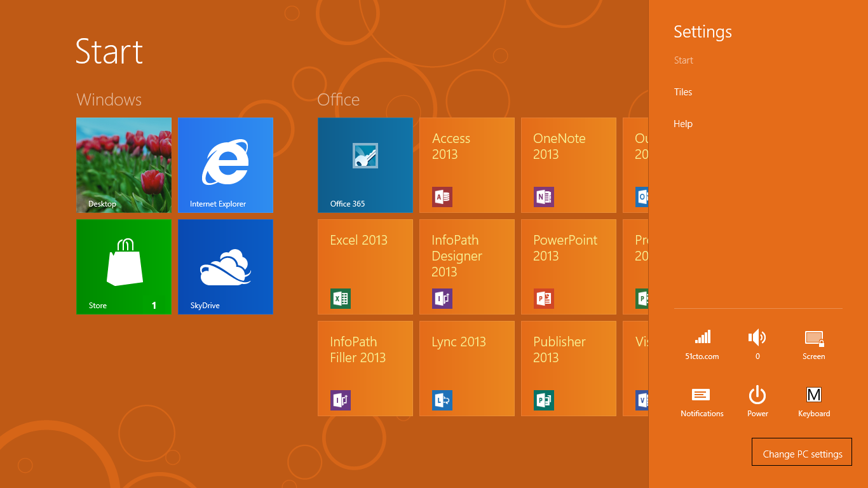Open the Publisher 2013 tile
Image resolution: width=868 pixels, height=488 pixels.
point(569,369)
